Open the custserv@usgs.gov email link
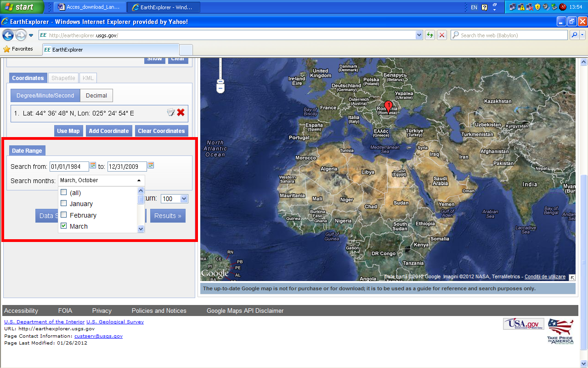The image size is (588, 368). point(98,336)
